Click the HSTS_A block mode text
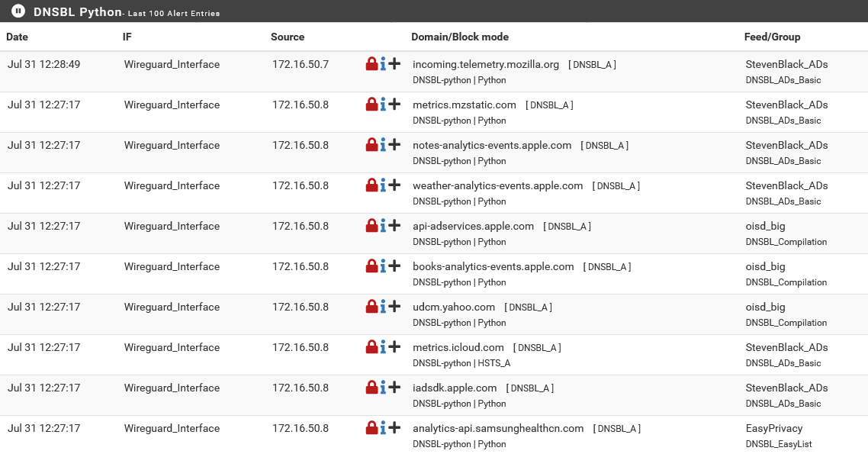Image resolution: width=868 pixels, height=454 pixels. (494, 363)
